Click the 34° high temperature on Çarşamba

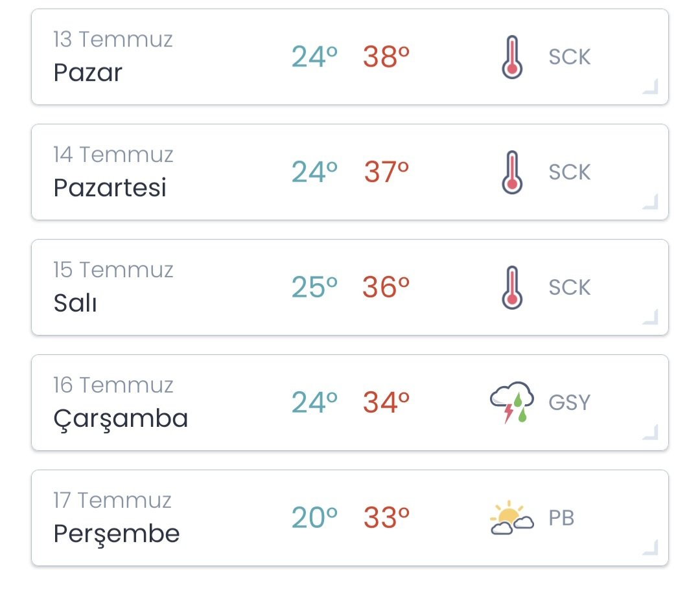pos(386,402)
